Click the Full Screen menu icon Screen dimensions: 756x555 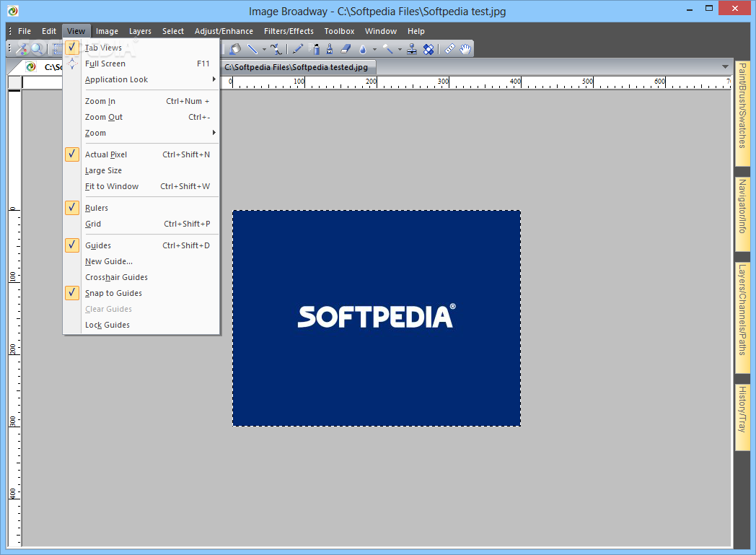[x=72, y=64]
